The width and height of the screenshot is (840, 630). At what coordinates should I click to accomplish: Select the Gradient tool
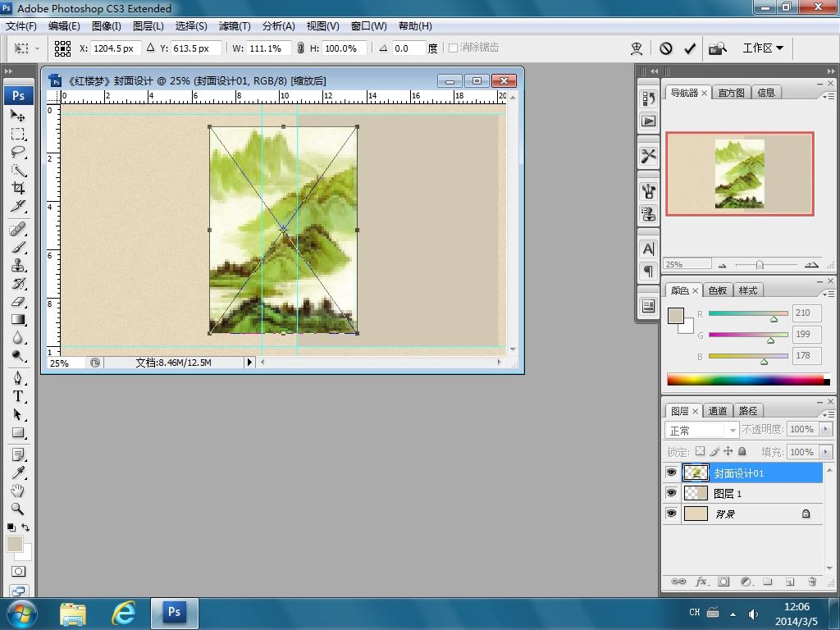[x=18, y=320]
